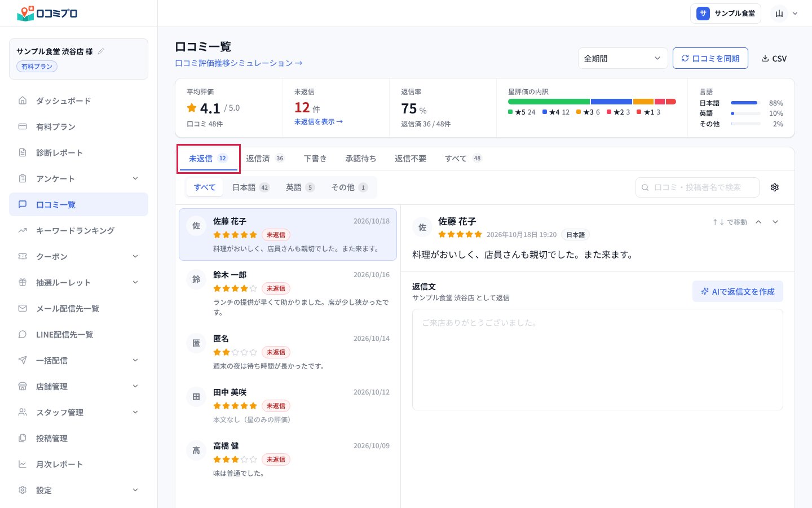Go to next review with down chevron

tap(775, 222)
